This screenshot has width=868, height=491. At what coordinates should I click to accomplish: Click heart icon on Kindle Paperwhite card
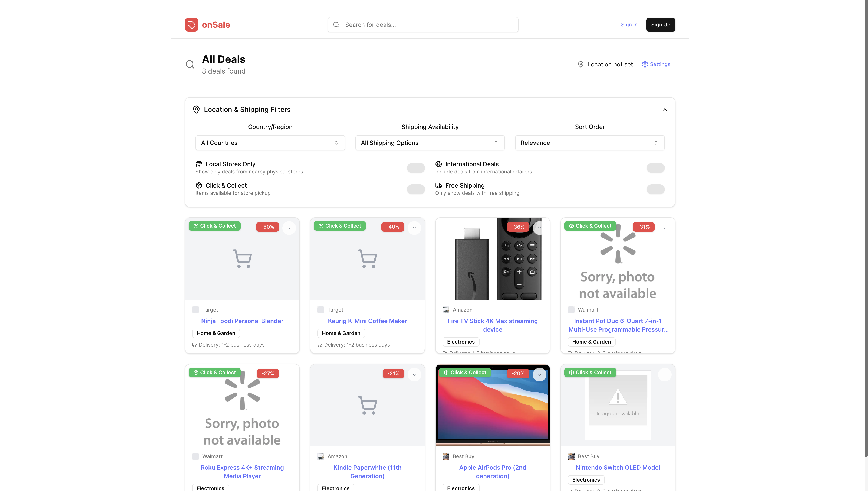pyautogui.click(x=414, y=375)
